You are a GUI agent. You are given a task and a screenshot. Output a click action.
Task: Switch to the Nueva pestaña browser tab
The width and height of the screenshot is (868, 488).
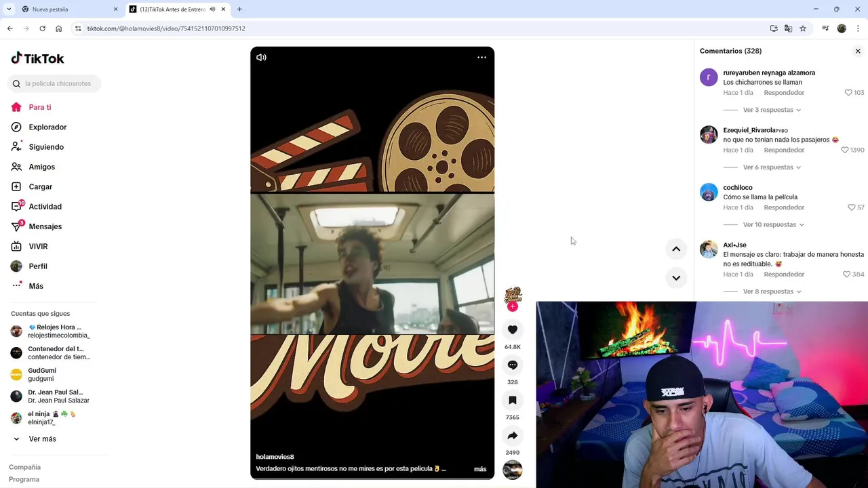coord(68,9)
